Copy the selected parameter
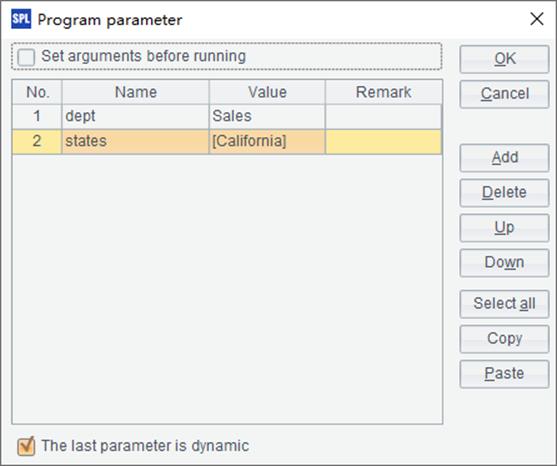 504,339
